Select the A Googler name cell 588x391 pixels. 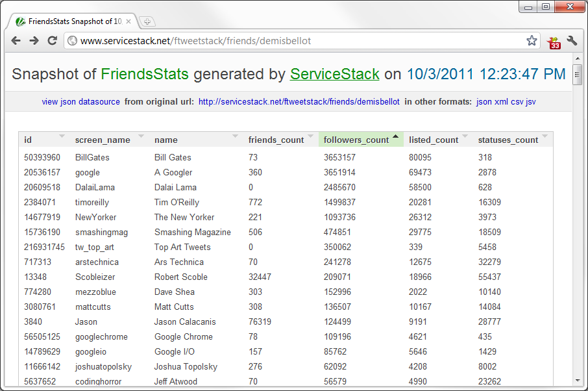pyautogui.click(x=173, y=172)
